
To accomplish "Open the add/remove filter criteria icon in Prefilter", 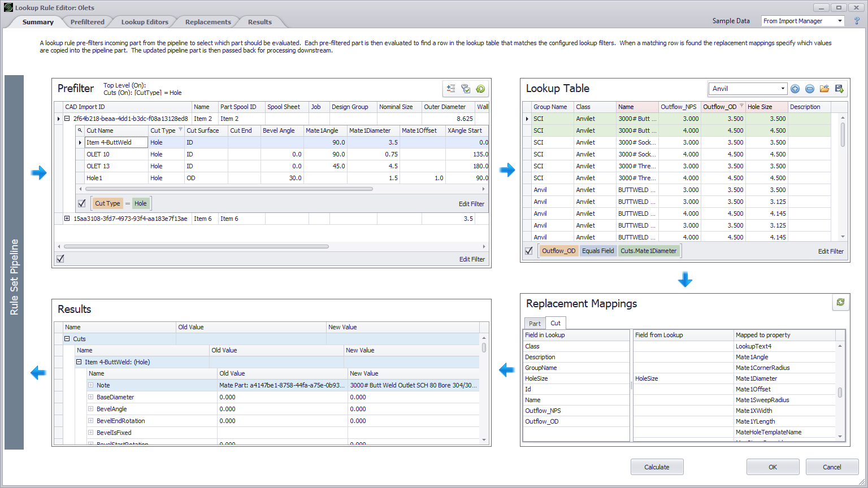I will point(450,89).
